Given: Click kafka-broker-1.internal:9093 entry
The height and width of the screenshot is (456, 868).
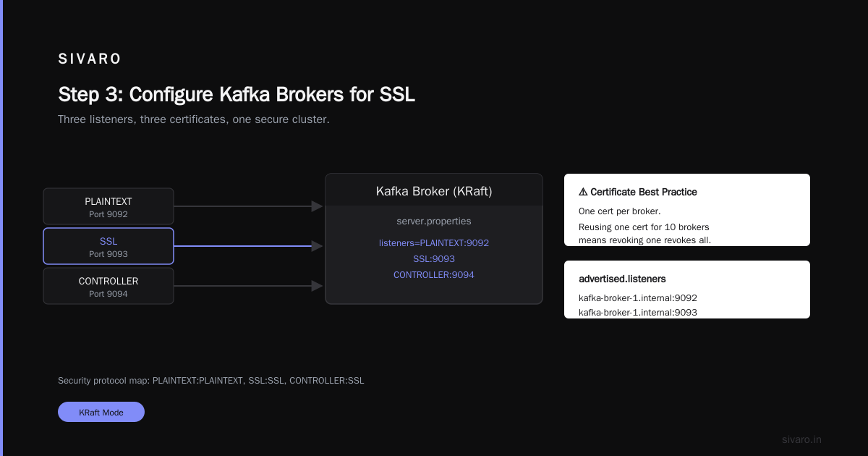Looking at the screenshot, I should [638, 313].
